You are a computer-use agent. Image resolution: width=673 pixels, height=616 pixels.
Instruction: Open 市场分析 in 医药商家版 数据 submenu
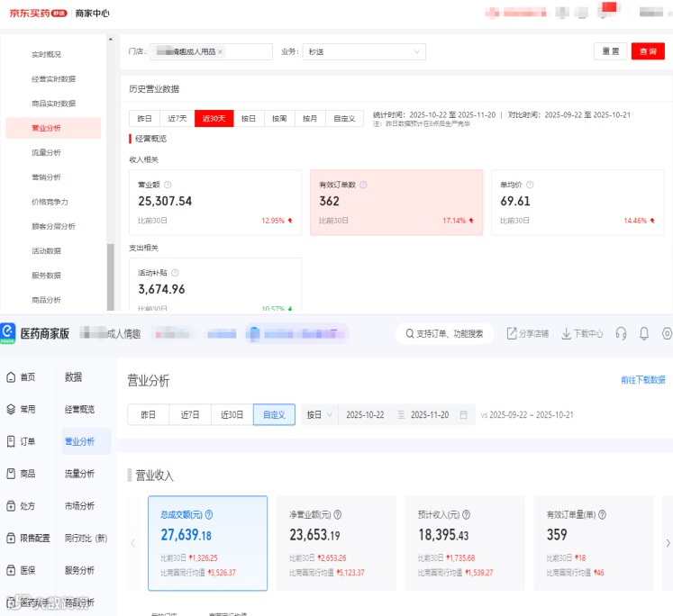coord(79,506)
